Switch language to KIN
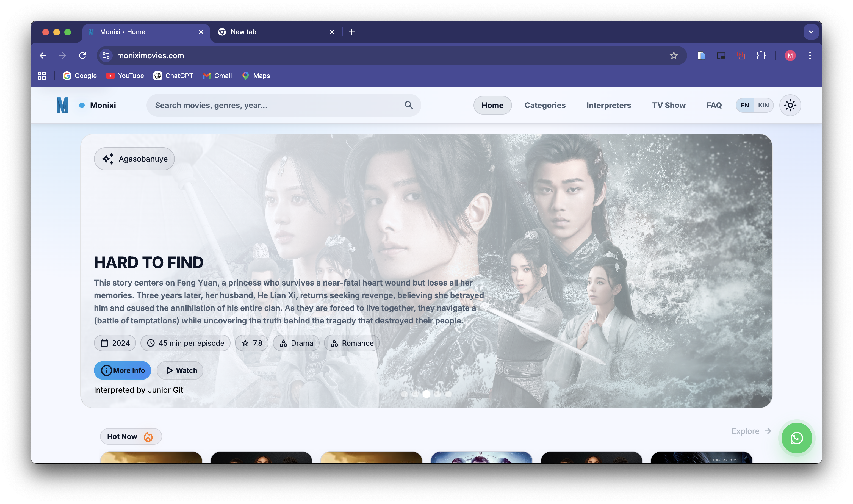The image size is (853, 504). click(x=763, y=105)
